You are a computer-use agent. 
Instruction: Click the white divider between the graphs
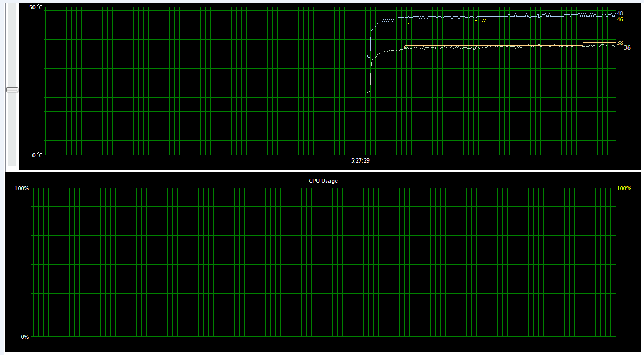322,171
